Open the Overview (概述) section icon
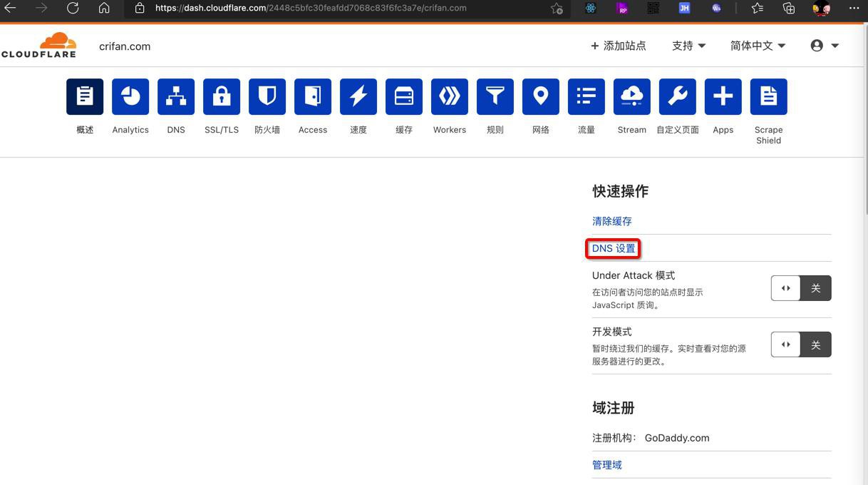This screenshot has width=868, height=485. 85,96
